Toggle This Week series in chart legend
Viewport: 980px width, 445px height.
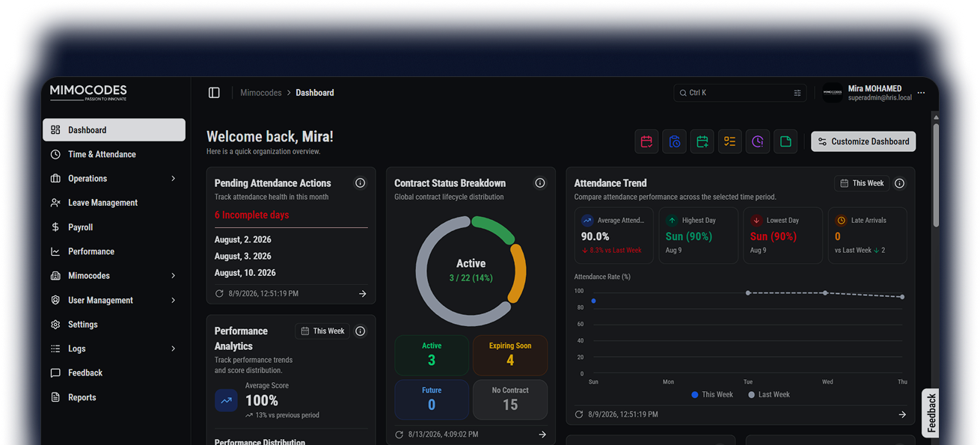click(712, 394)
